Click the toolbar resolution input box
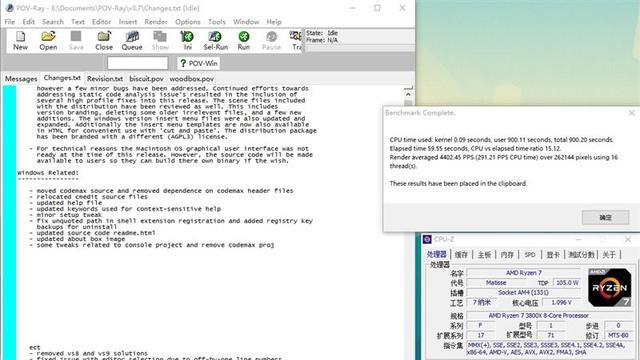Screen dimensions: 640x360 click(x=138, y=63)
